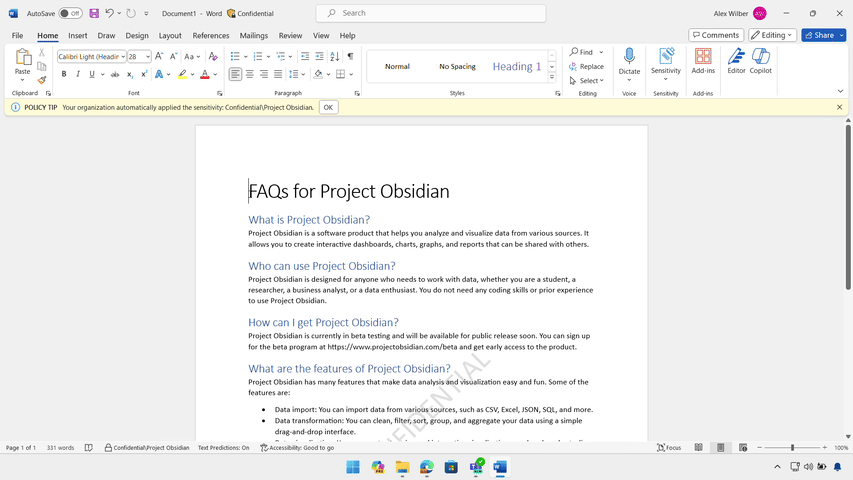The image size is (853, 480).
Task: Click the Superscript icon
Action: pyautogui.click(x=144, y=74)
